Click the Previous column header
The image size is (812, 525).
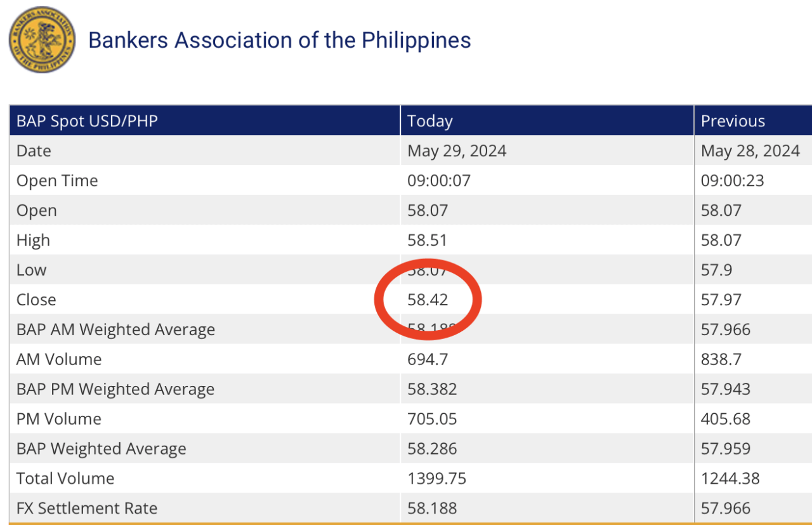point(733,121)
